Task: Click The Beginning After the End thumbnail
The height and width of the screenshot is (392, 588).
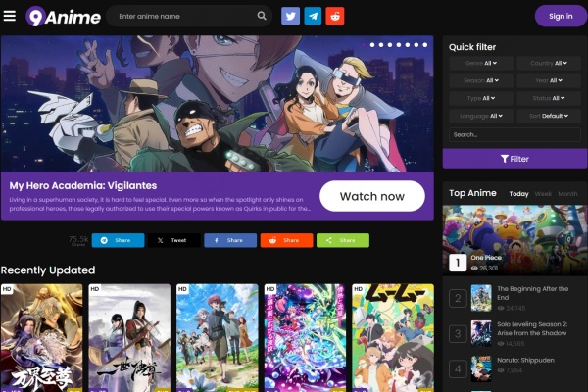Action: coord(481,298)
